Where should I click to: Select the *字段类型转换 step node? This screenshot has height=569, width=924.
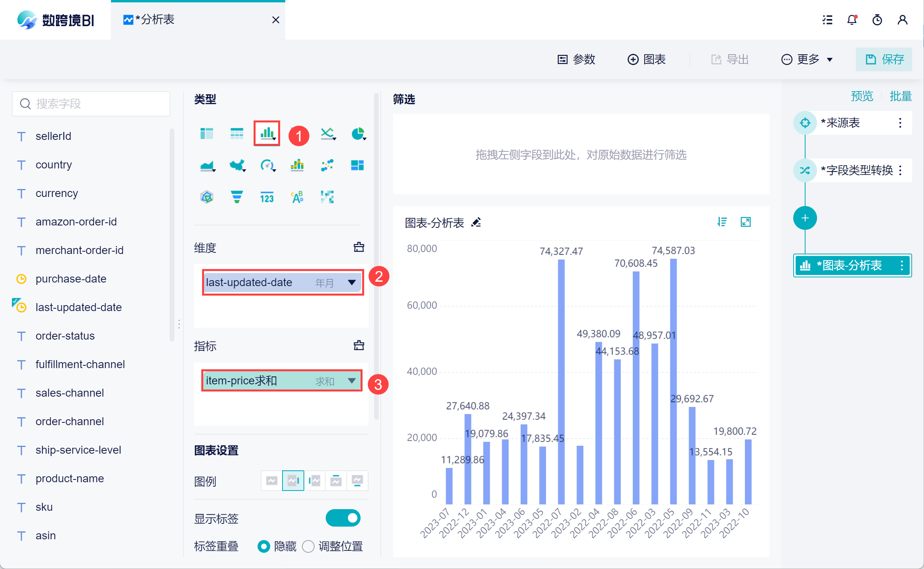(x=856, y=170)
